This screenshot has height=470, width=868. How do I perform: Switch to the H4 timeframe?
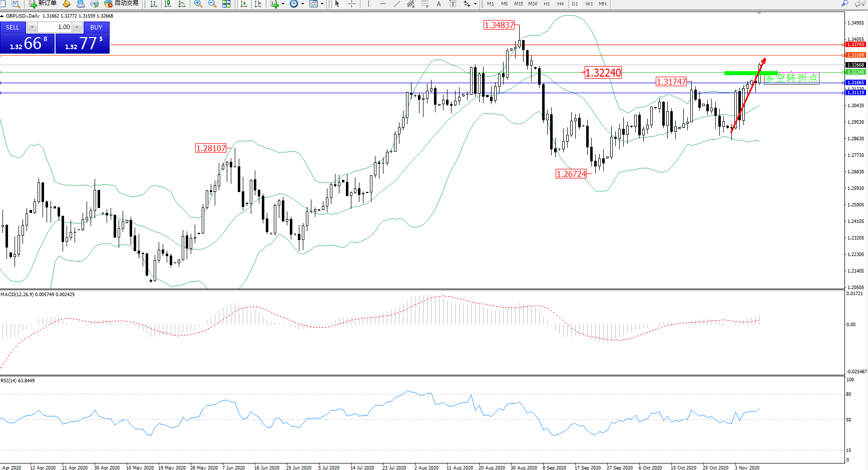click(x=561, y=4)
